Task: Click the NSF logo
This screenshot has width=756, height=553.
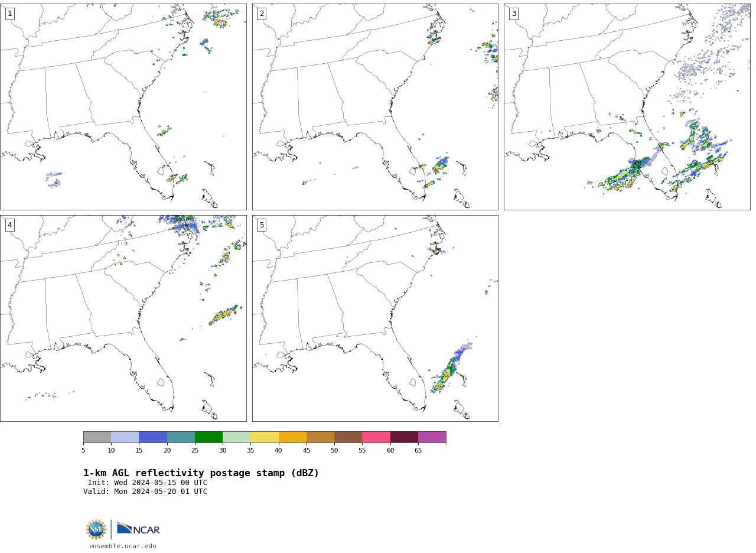Action: (96, 529)
